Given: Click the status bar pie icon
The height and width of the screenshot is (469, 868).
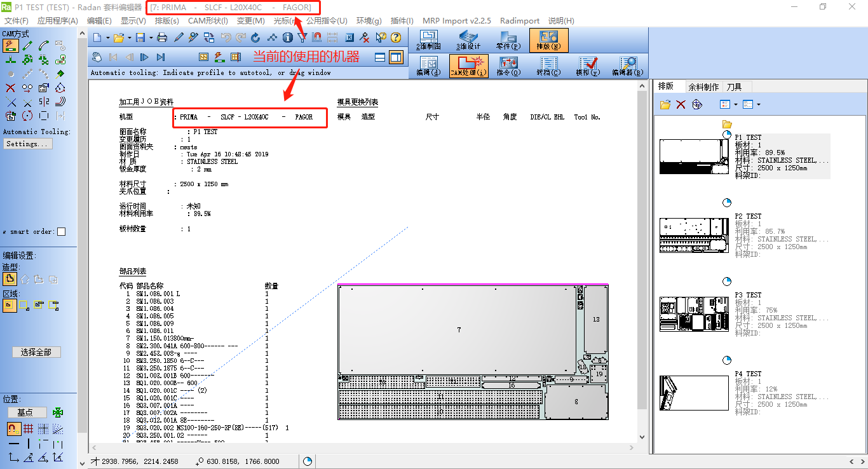Looking at the screenshot, I should [308, 462].
